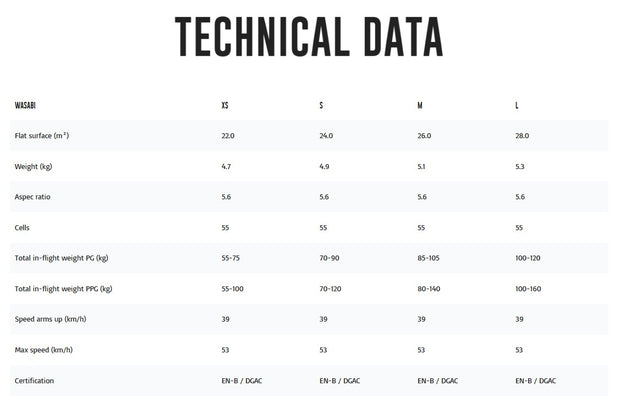Image resolution: width=620 pixels, height=413 pixels.
Task: Click the L size column header
Action: [x=517, y=105]
